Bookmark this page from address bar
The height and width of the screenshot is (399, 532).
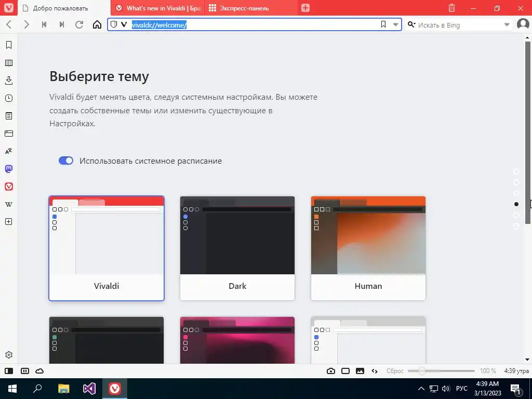coord(383,24)
